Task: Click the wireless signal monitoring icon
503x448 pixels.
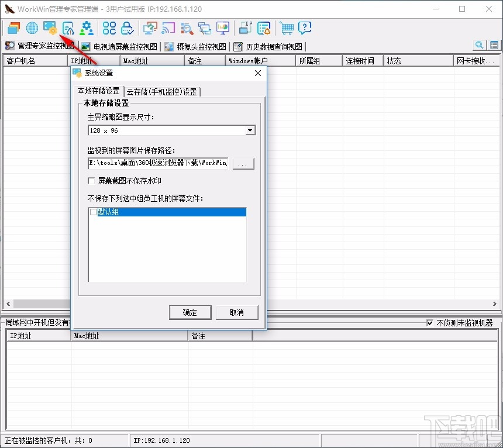Action: (169, 27)
